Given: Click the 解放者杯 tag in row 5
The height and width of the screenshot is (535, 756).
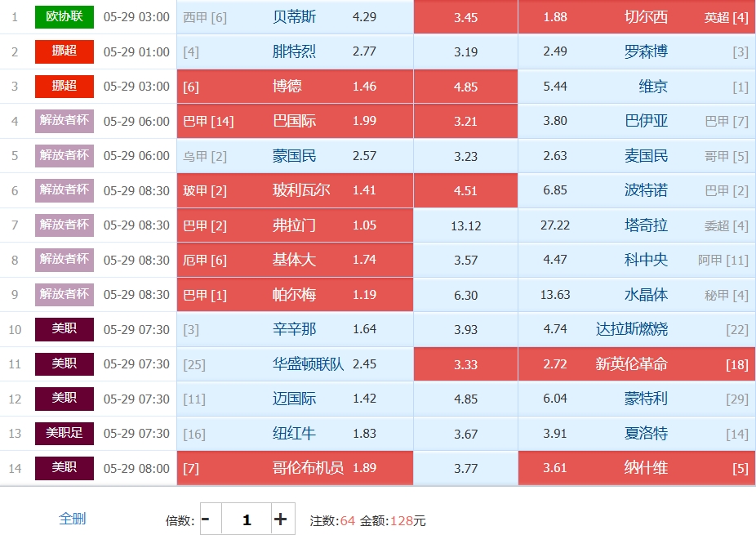Looking at the screenshot, I should 64,156.
